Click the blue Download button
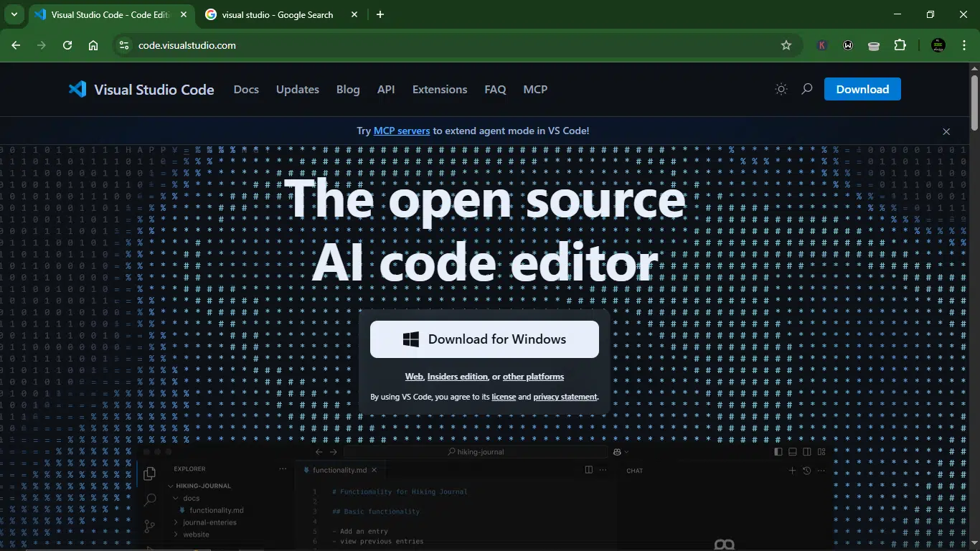The height and width of the screenshot is (551, 980). coord(862,90)
